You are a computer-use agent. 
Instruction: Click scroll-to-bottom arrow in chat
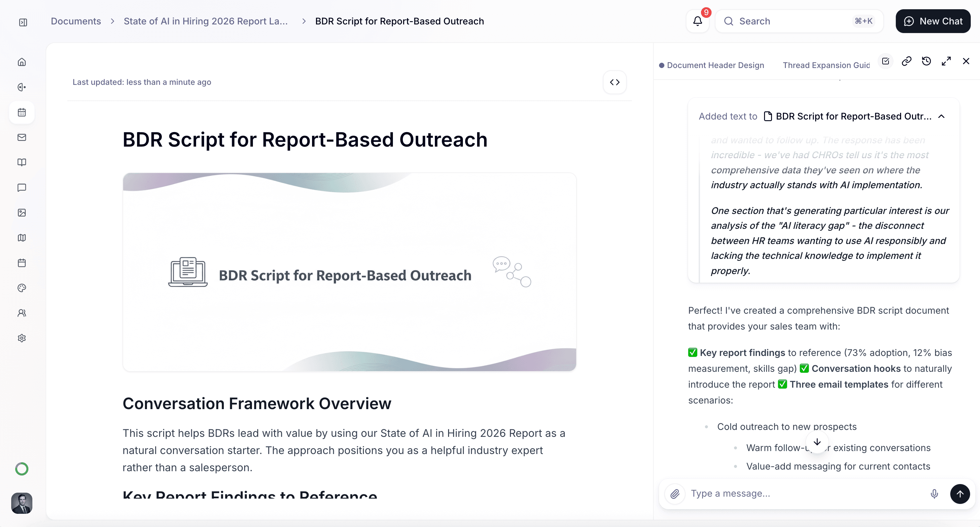pos(817,442)
